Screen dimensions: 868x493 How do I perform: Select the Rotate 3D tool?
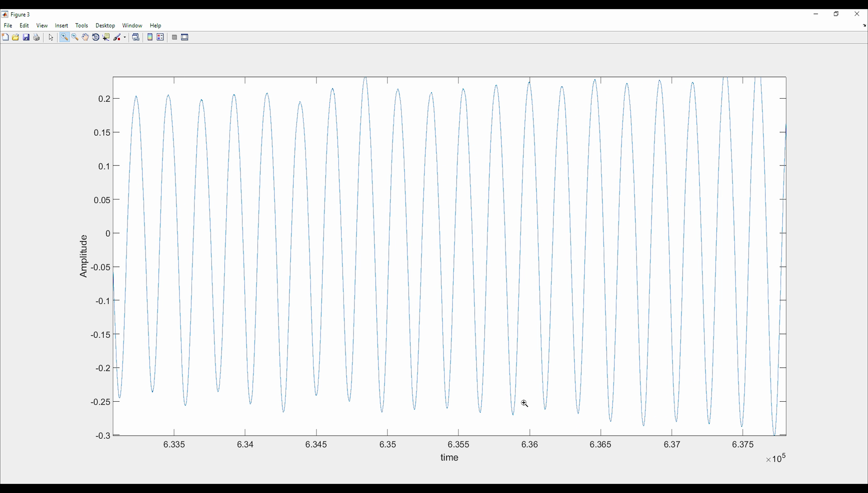coord(96,38)
